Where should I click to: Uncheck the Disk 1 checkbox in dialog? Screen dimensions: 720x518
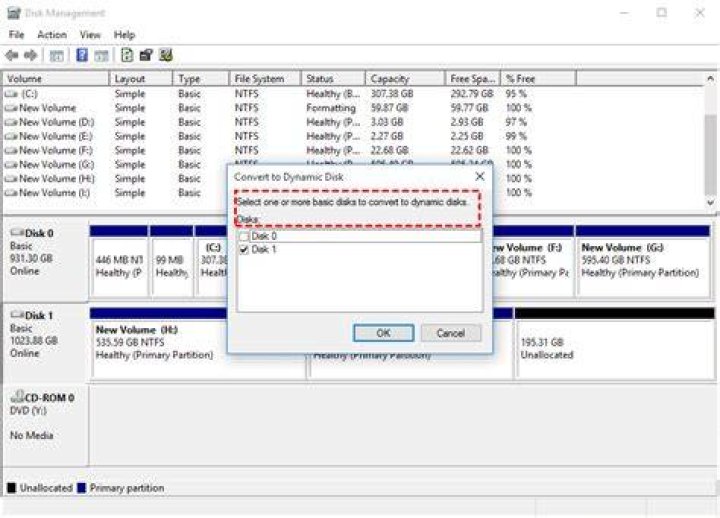tap(244, 250)
